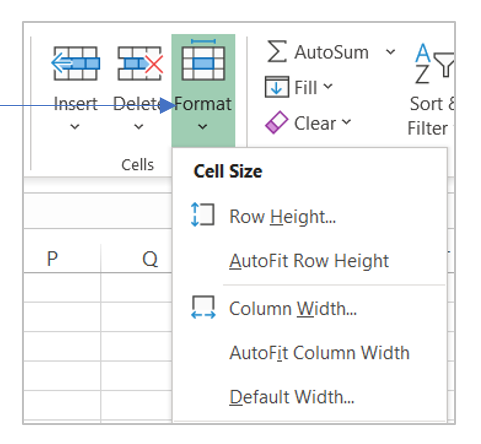Viewport: 481px width, 444px height.
Task: Select Default Width menu entry
Action: click(x=292, y=397)
